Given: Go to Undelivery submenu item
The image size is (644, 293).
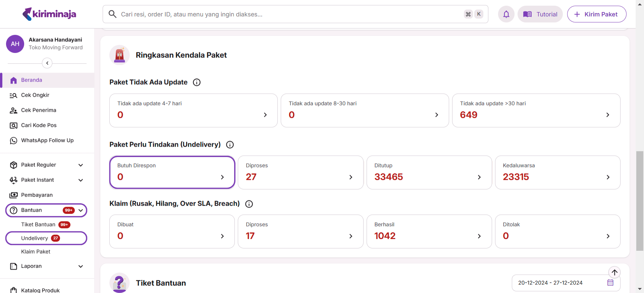Looking at the screenshot, I should (x=35, y=238).
